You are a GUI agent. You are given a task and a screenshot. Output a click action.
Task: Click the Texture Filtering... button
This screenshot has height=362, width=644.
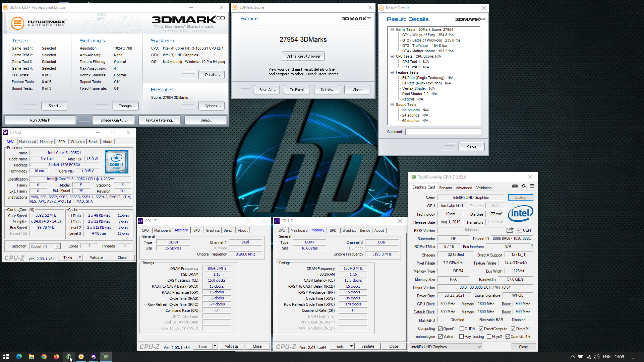tap(160, 120)
